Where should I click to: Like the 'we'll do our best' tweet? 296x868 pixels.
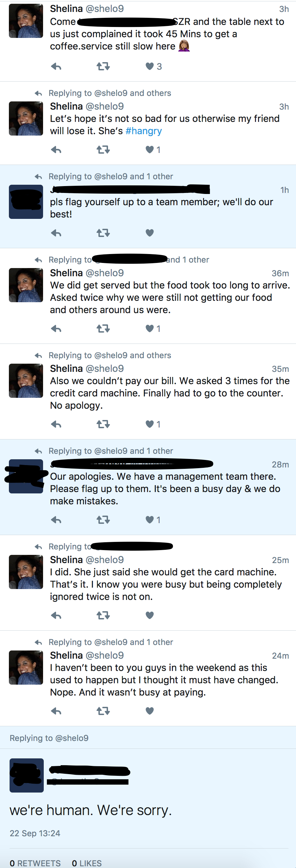150,233
